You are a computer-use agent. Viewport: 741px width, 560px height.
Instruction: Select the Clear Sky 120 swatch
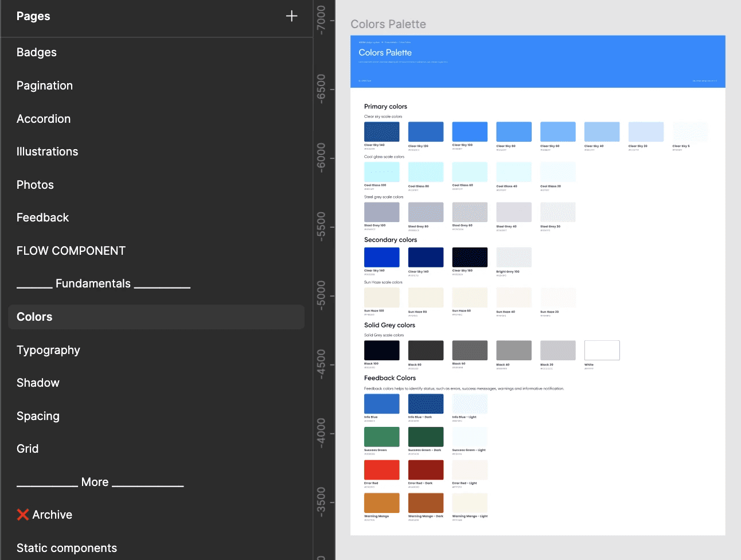pyautogui.click(x=426, y=131)
